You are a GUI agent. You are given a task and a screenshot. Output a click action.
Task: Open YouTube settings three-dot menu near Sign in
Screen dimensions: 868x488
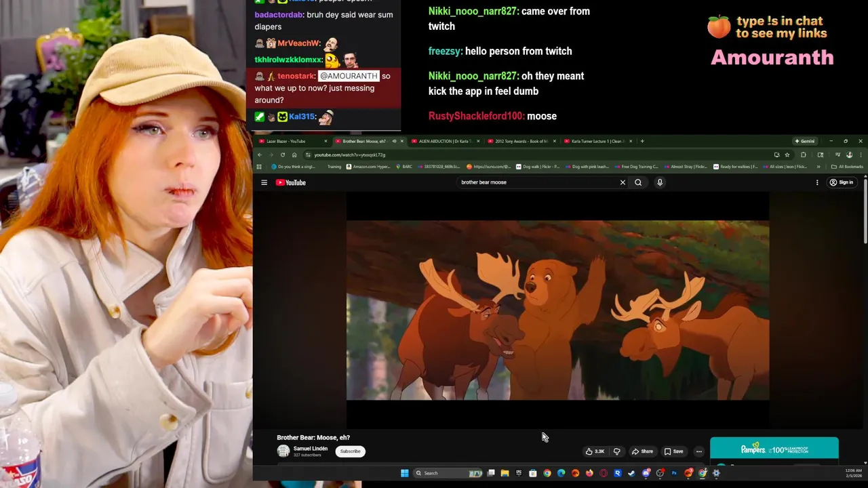click(817, 182)
